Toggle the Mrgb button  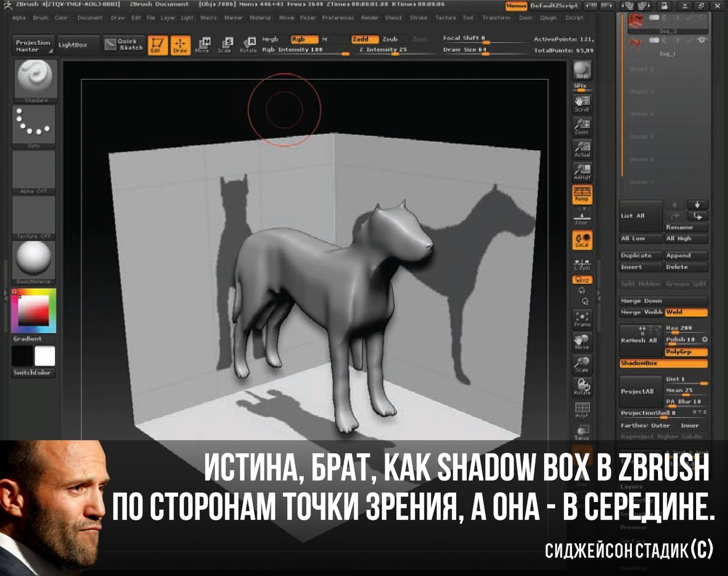click(x=270, y=39)
